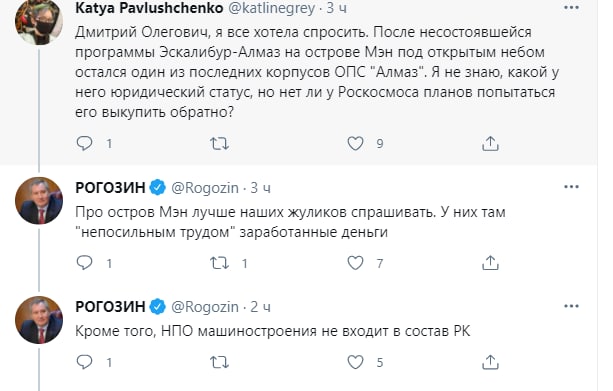The width and height of the screenshot is (613, 391).
Task: Retweet Rogozin's tweet about жуликов
Action: click(x=219, y=263)
